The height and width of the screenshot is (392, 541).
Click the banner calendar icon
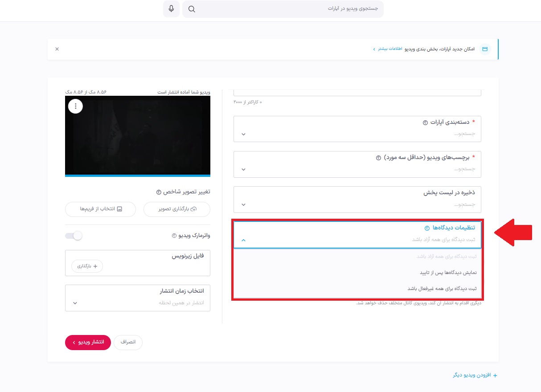485,49
